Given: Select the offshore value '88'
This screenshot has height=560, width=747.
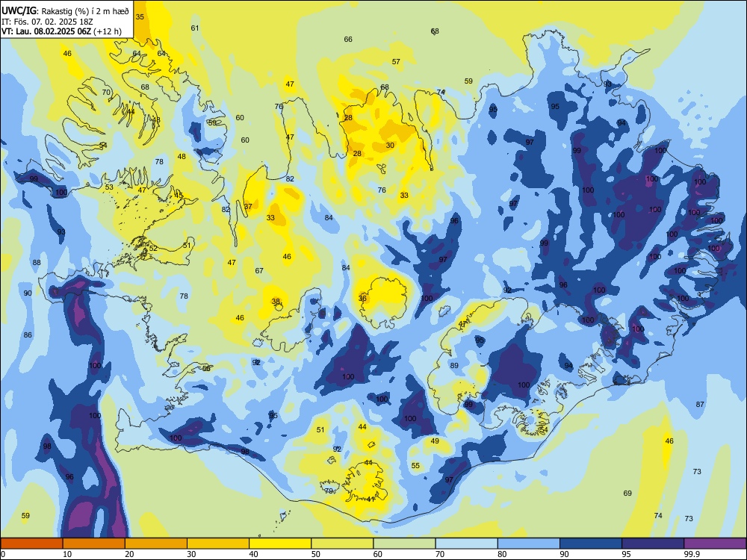Looking at the screenshot, I should click(x=37, y=262).
